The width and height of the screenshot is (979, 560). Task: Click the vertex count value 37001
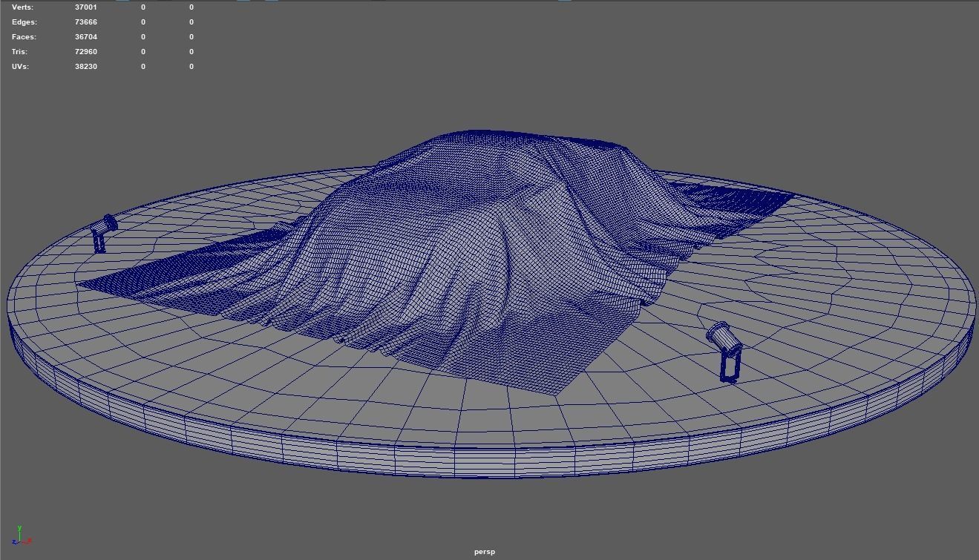pos(86,7)
